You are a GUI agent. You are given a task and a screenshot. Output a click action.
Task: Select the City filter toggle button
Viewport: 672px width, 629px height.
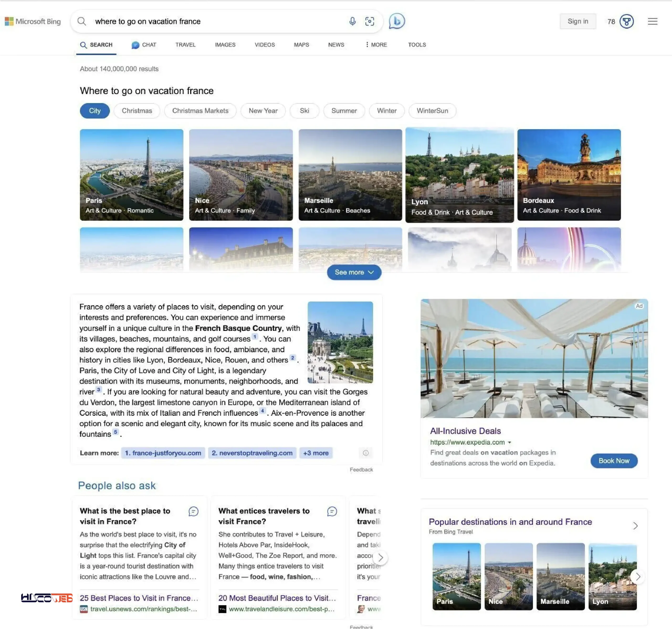(94, 111)
